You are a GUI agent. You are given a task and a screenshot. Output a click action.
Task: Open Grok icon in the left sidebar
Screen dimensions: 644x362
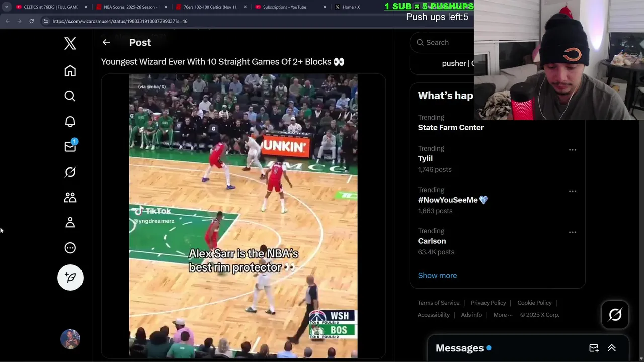point(70,172)
